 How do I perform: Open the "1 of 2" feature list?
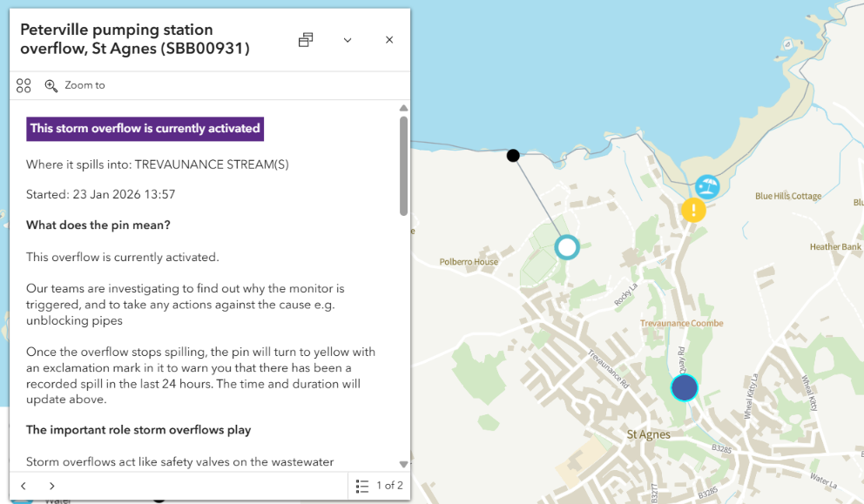pyautogui.click(x=380, y=486)
